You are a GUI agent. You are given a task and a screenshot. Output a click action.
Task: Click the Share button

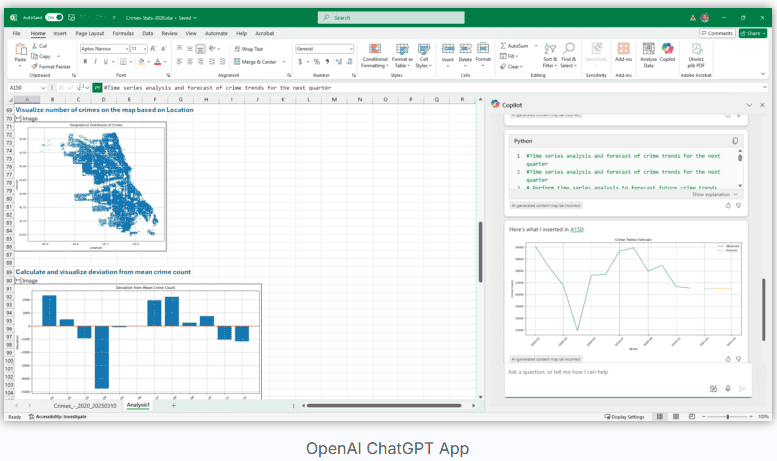752,33
